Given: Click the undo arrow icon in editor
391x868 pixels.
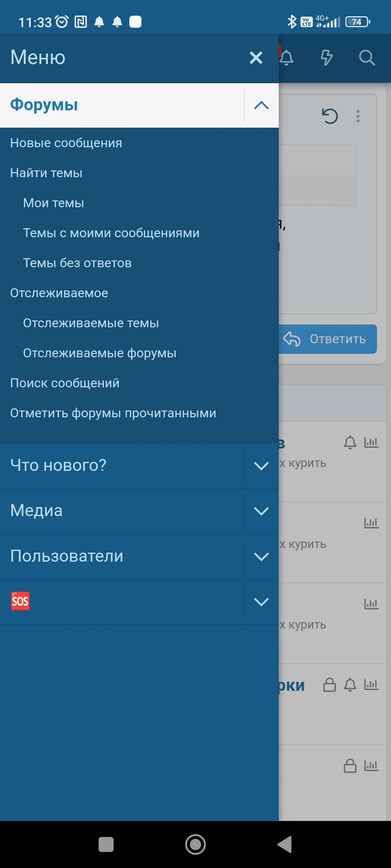Looking at the screenshot, I should pyautogui.click(x=330, y=116).
